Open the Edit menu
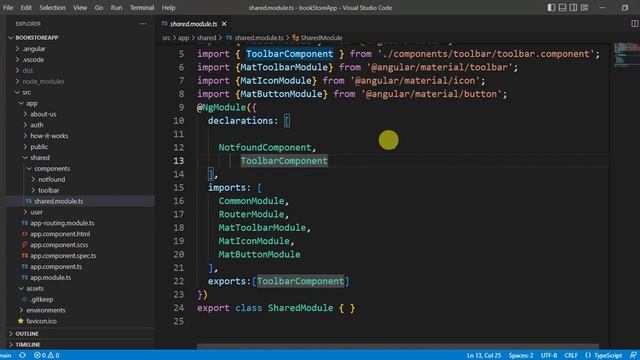This screenshot has width=640, height=360. [26, 7]
